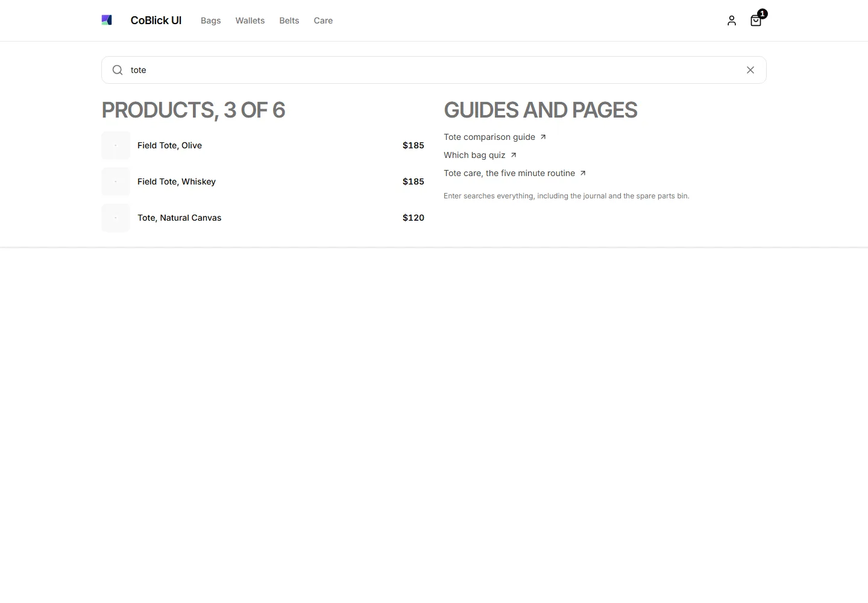Click the $185 price of Field Tote, Olive
This screenshot has height=603, width=868.
(x=414, y=145)
